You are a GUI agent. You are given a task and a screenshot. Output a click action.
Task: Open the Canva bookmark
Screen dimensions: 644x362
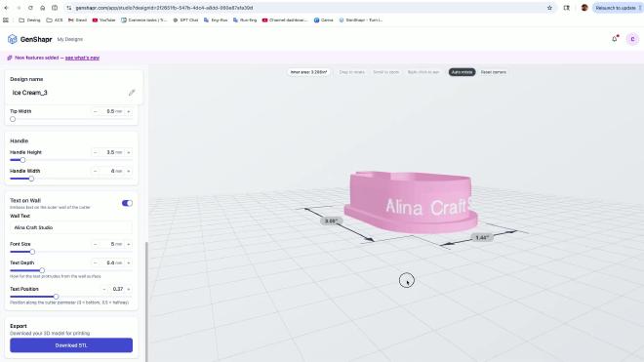[x=324, y=20]
